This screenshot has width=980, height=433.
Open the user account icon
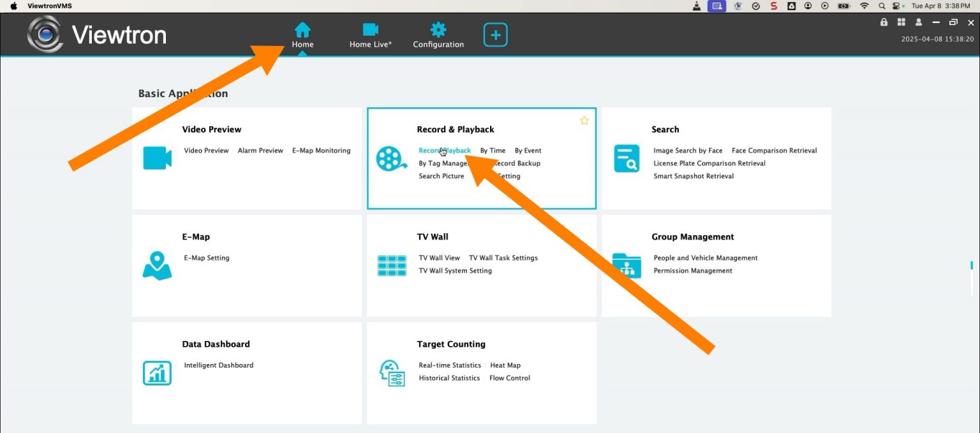pos(919,22)
